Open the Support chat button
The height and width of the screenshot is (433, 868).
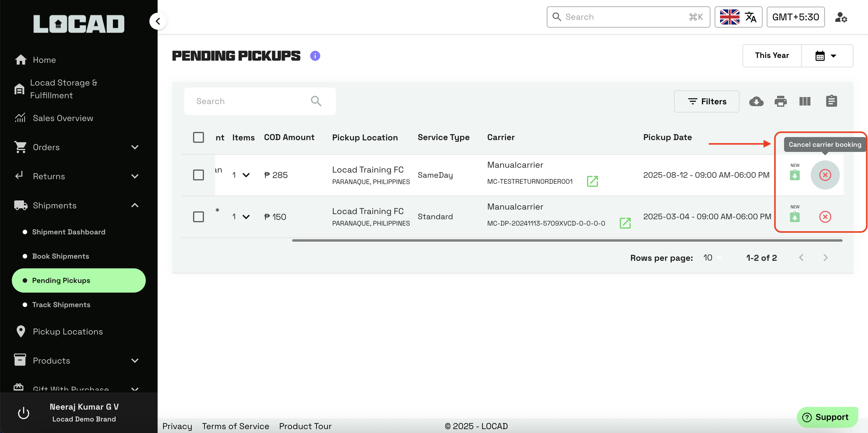tap(827, 417)
